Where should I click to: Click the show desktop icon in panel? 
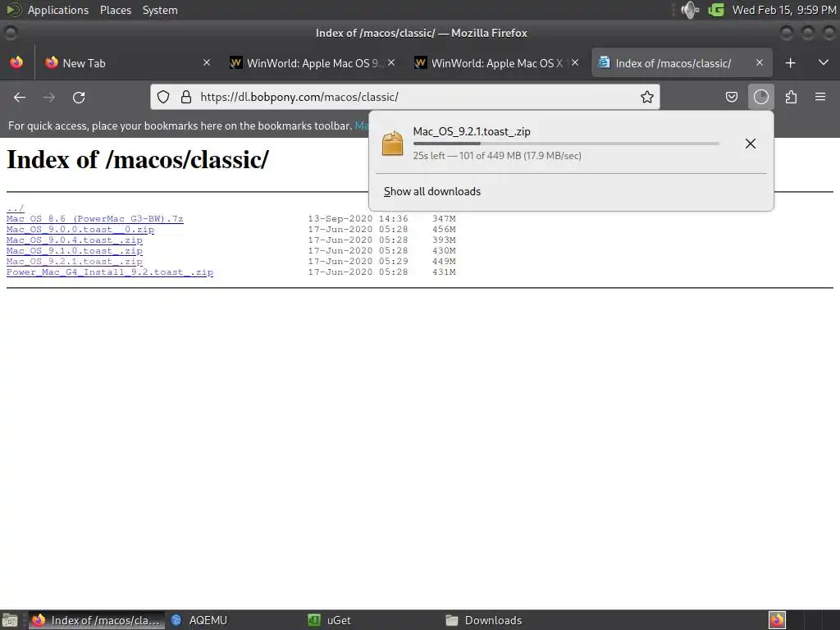pyautogui.click(x=10, y=620)
